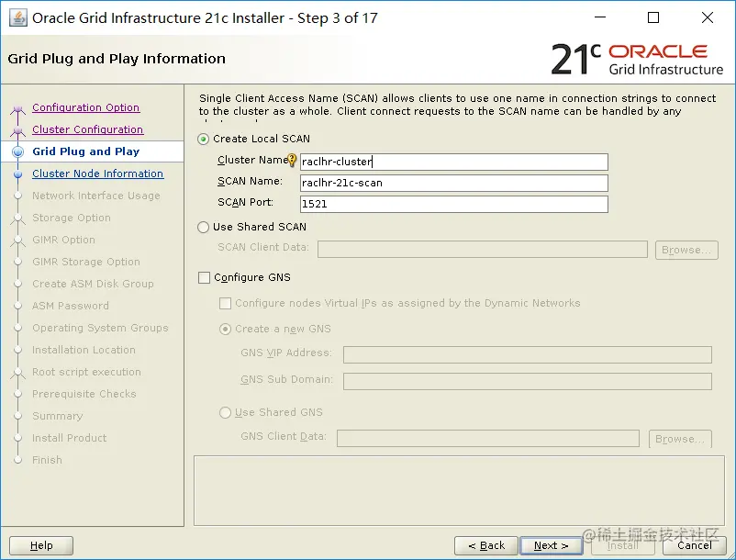Click the Install button
This screenshot has height=560, width=736.
click(x=623, y=545)
